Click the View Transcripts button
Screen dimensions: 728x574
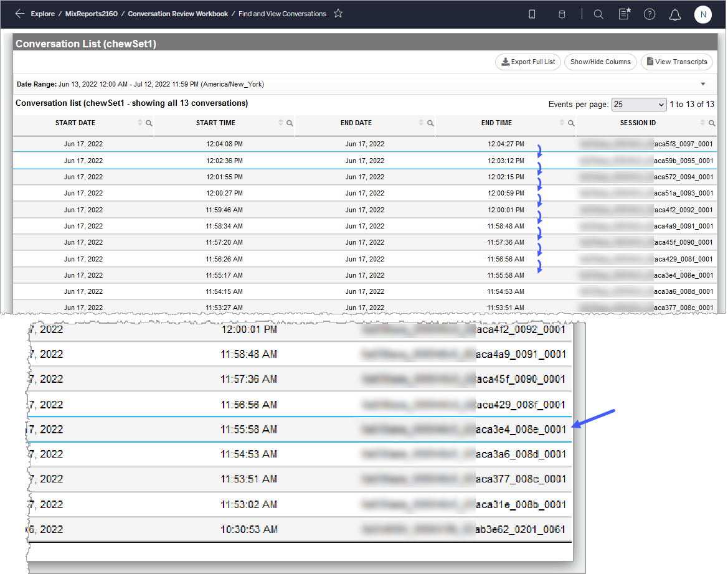677,62
